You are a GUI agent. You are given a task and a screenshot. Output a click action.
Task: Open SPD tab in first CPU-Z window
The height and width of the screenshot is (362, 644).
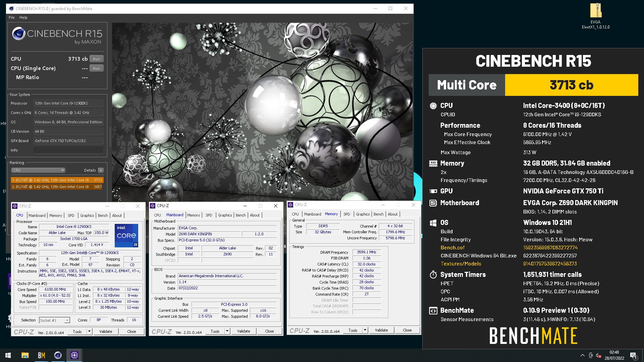71,216
